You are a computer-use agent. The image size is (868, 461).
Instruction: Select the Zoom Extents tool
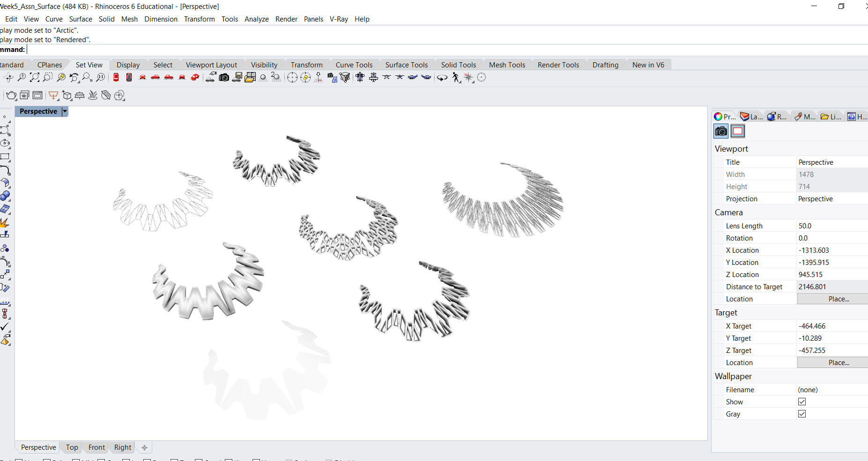[35, 78]
